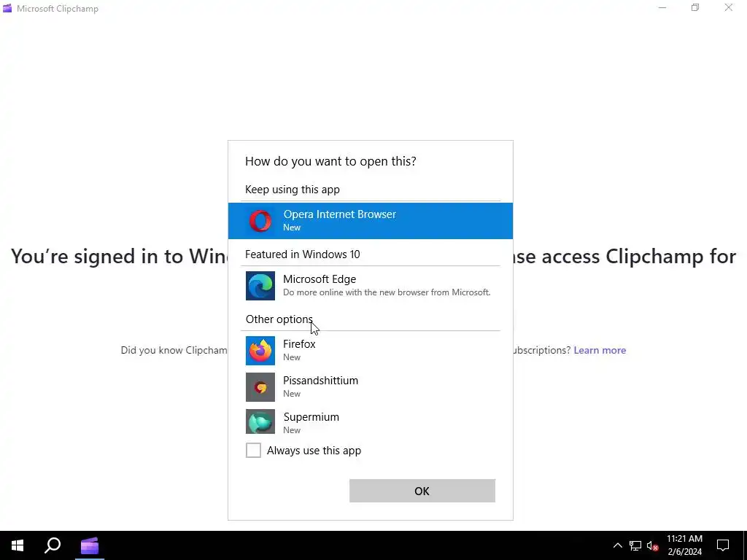Click Clipchamp icon in the taskbar
The height and width of the screenshot is (560, 747).
90,545
